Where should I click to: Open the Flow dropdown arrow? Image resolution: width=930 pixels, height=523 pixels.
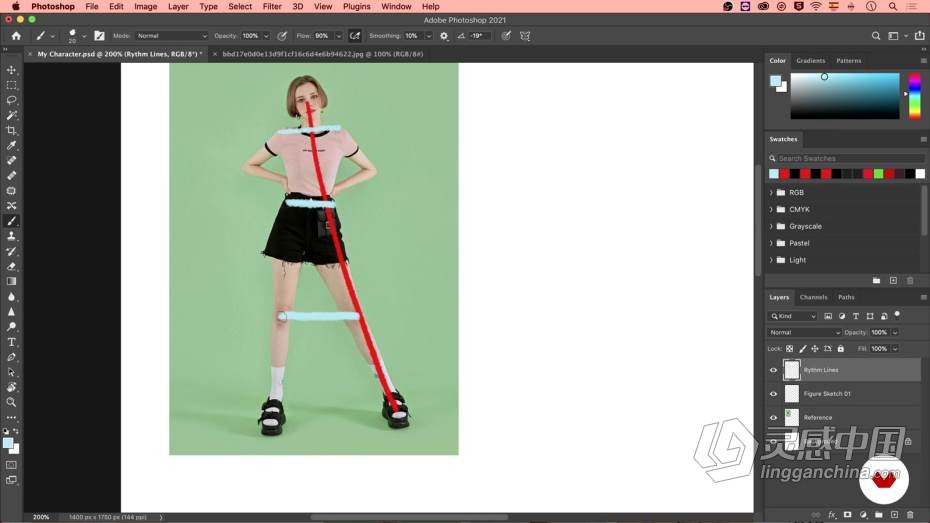[338, 36]
